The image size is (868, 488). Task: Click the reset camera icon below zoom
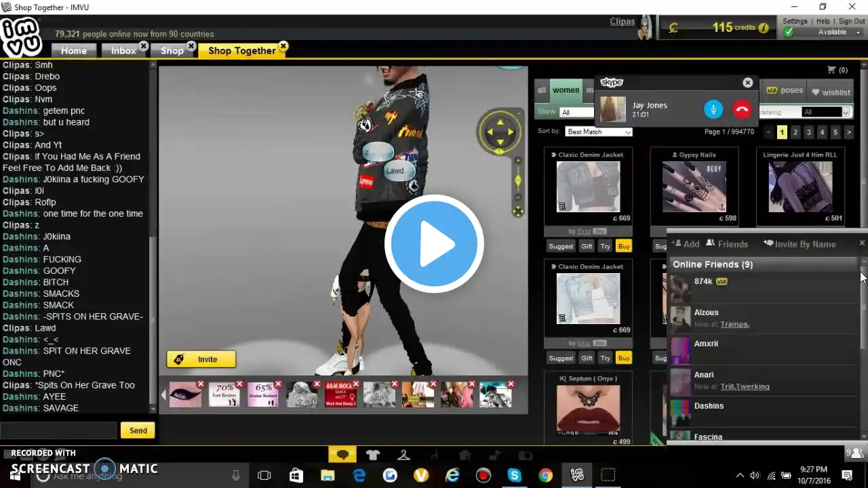[x=518, y=211]
